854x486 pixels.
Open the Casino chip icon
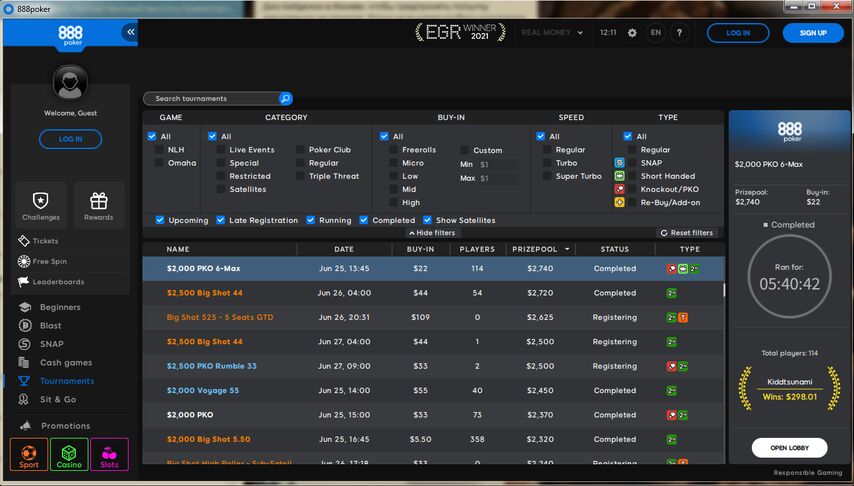pos(69,454)
